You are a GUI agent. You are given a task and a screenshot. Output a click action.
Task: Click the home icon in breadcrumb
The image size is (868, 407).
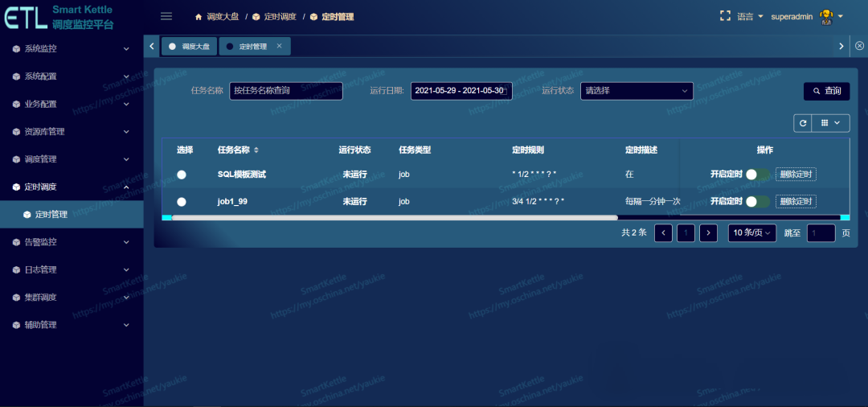[199, 17]
